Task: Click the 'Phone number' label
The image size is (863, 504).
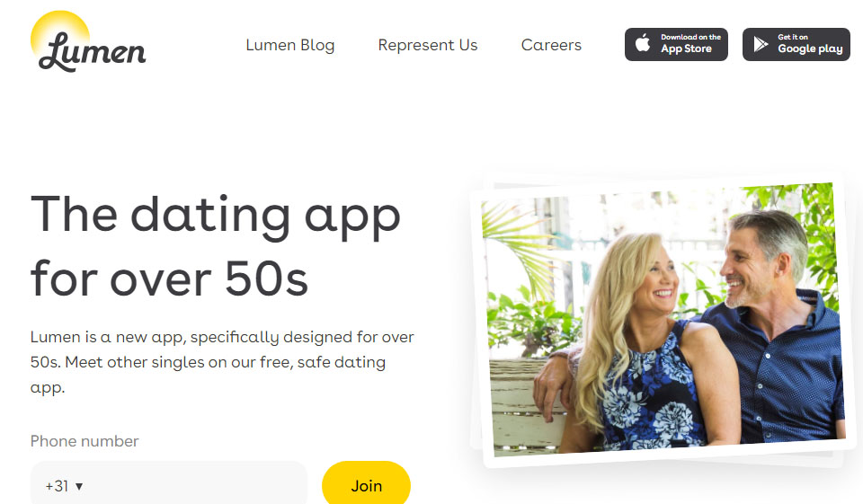Action: (85, 441)
